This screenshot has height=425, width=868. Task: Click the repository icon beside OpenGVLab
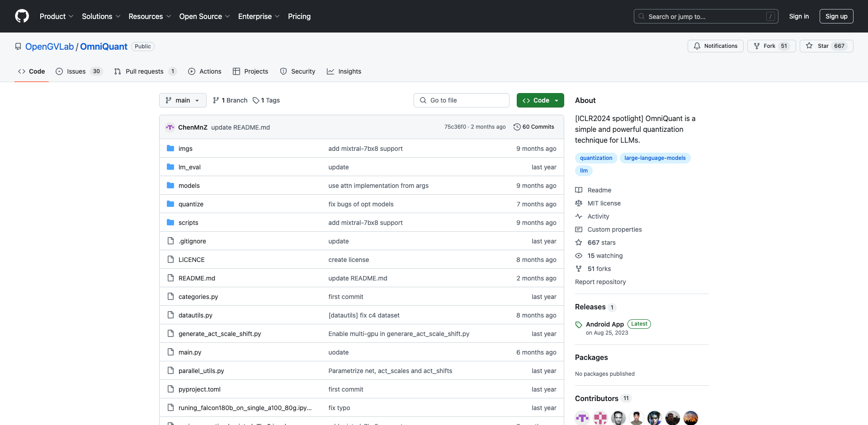(18, 47)
